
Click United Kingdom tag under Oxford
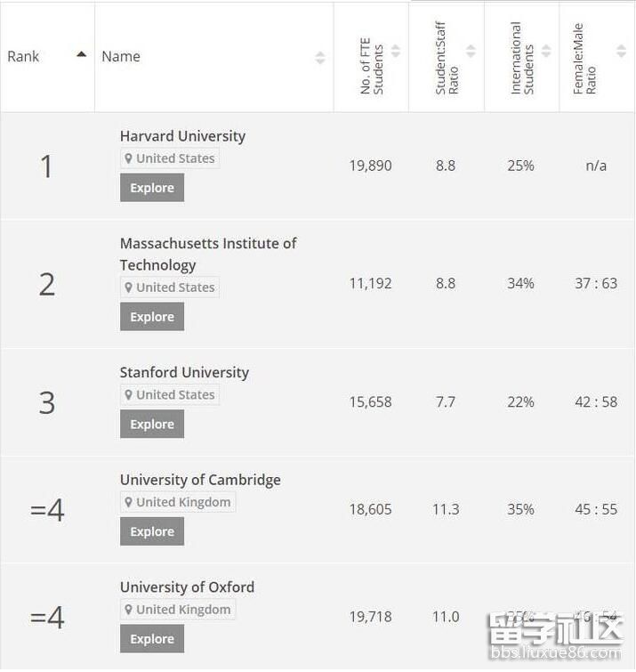(x=182, y=610)
